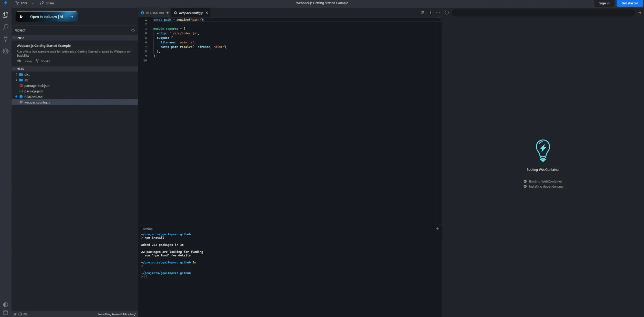Open the Fork dropdown arrow
The width and height of the screenshot is (644, 317).
click(33, 3)
